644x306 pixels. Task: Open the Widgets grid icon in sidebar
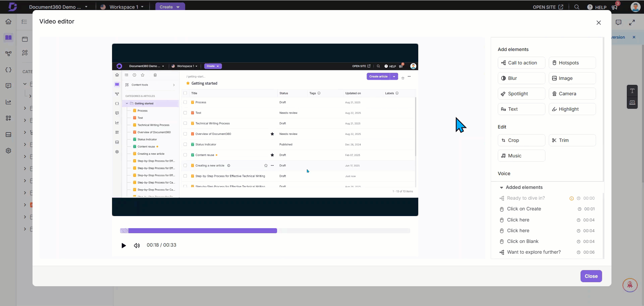8,118
